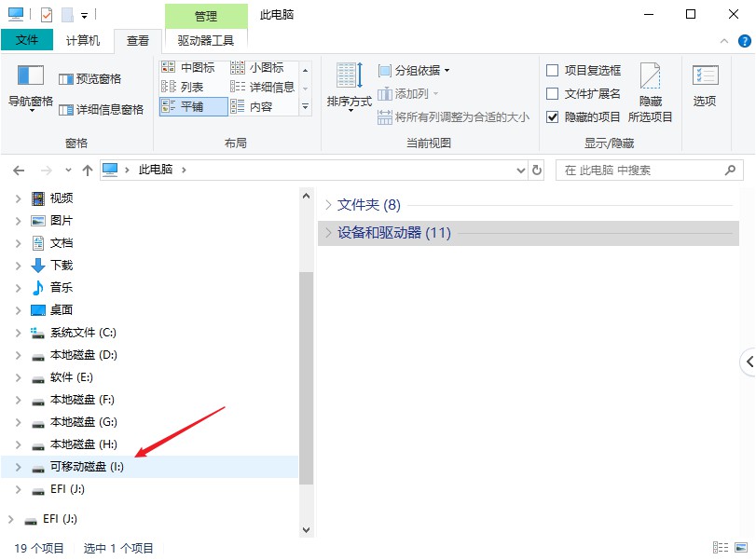Click the 在此电脑中搜索 search box
Viewport: 756px width, 560px height.
coord(648,170)
